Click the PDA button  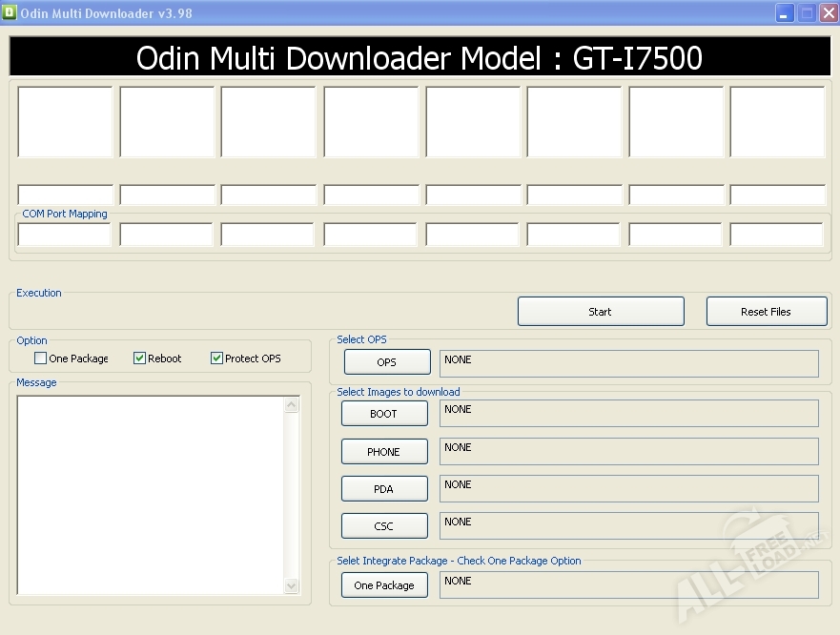[383, 488]
